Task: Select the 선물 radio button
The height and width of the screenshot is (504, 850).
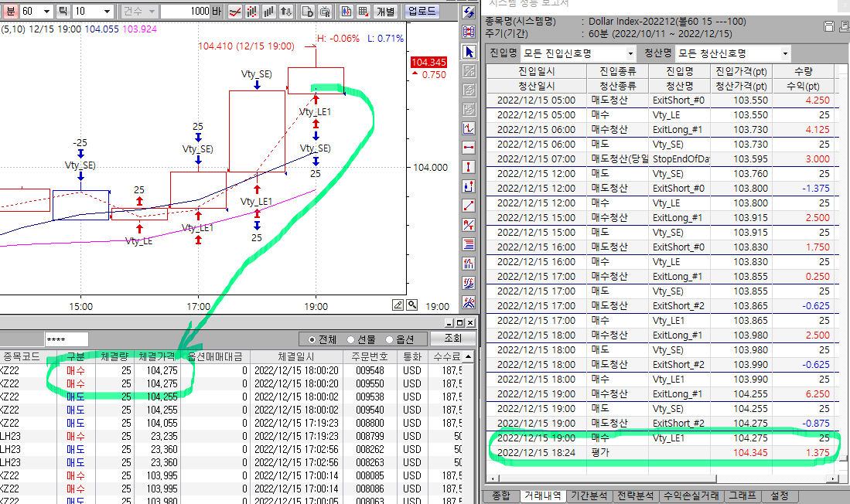Action: [350, 339]
